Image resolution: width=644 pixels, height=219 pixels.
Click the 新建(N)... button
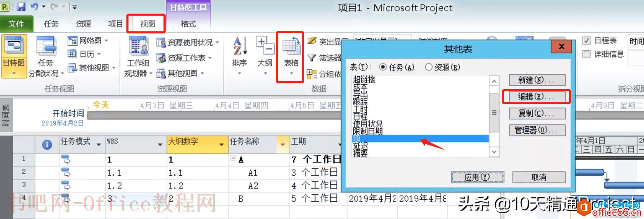coord(537,80)
